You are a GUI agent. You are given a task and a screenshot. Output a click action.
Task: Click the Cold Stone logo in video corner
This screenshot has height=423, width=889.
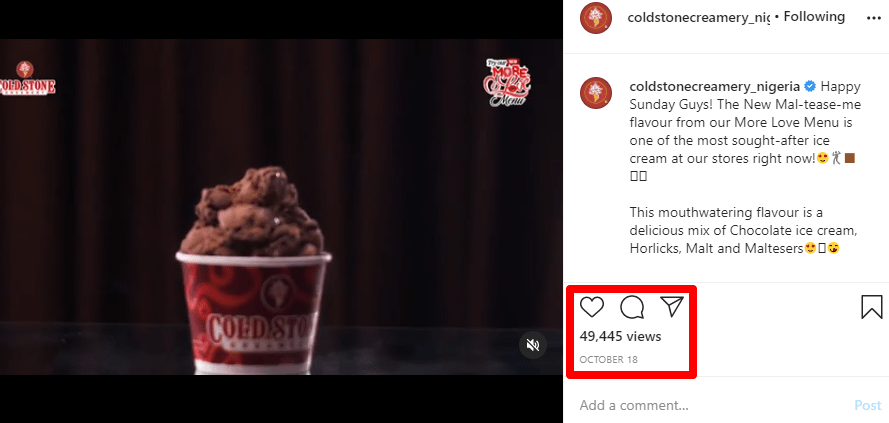click(x=27, y=78)
